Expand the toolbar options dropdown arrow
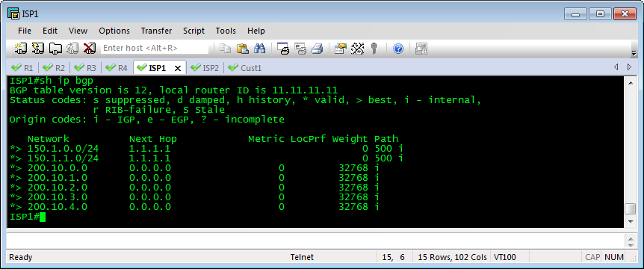644x269 pixels. pyautogui.click(x=634, y=52)
